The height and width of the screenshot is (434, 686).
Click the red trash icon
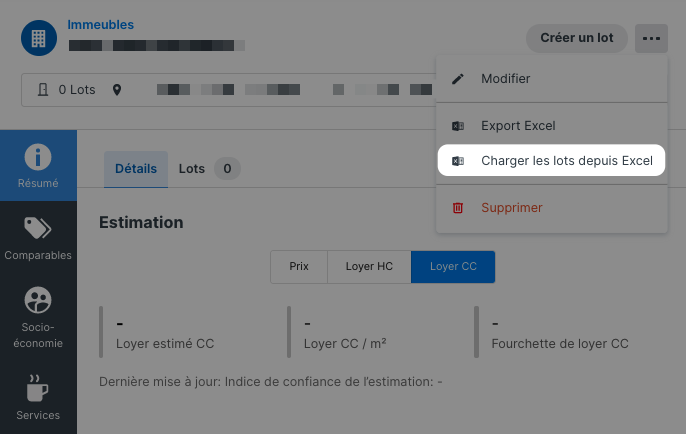[x=458, y=208]
